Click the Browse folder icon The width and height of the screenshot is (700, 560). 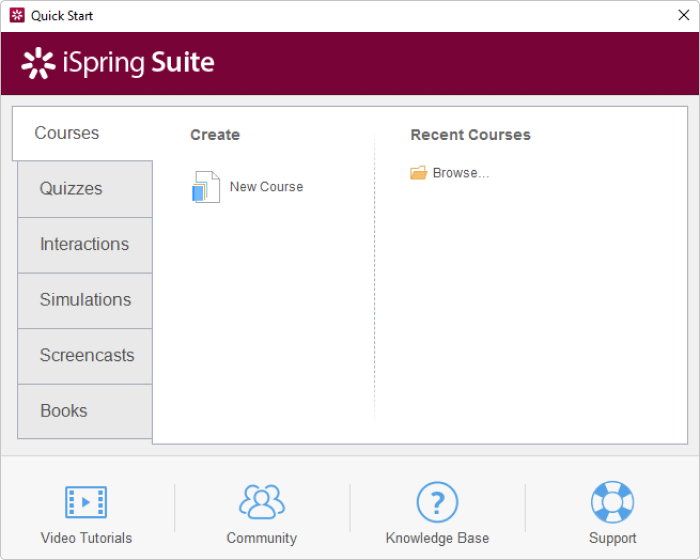click(x=418, y=173)
